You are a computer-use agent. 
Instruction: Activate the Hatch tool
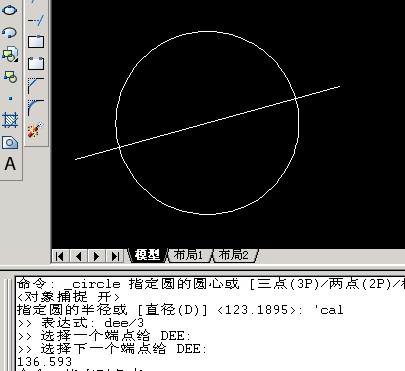pos(10,120)
